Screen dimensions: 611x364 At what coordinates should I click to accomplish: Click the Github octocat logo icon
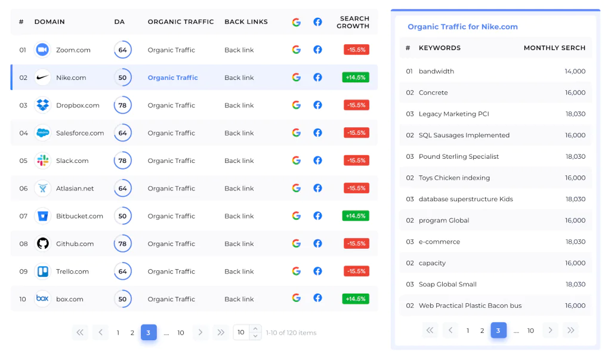pos(42,243)
